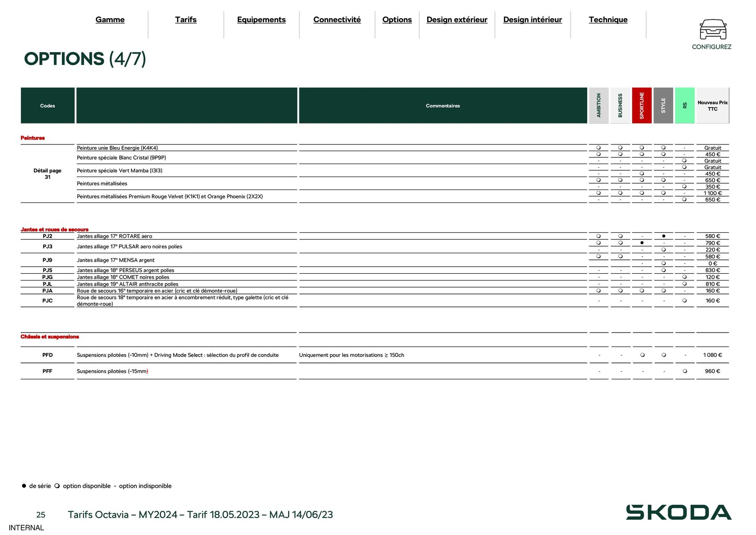The image size is (756, 535).
Task: Click the 1 100 € paint price
Action: [x=713, y=193]
